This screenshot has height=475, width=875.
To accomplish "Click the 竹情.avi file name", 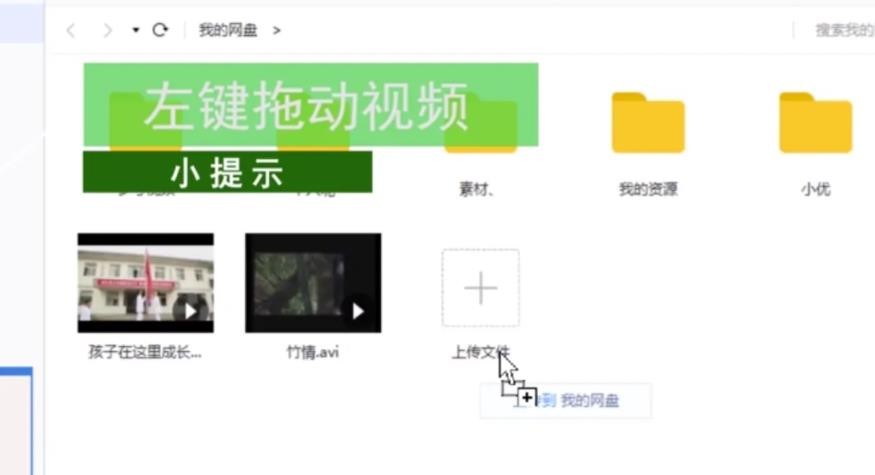I will pyautogui.click(x=313, y=352).
